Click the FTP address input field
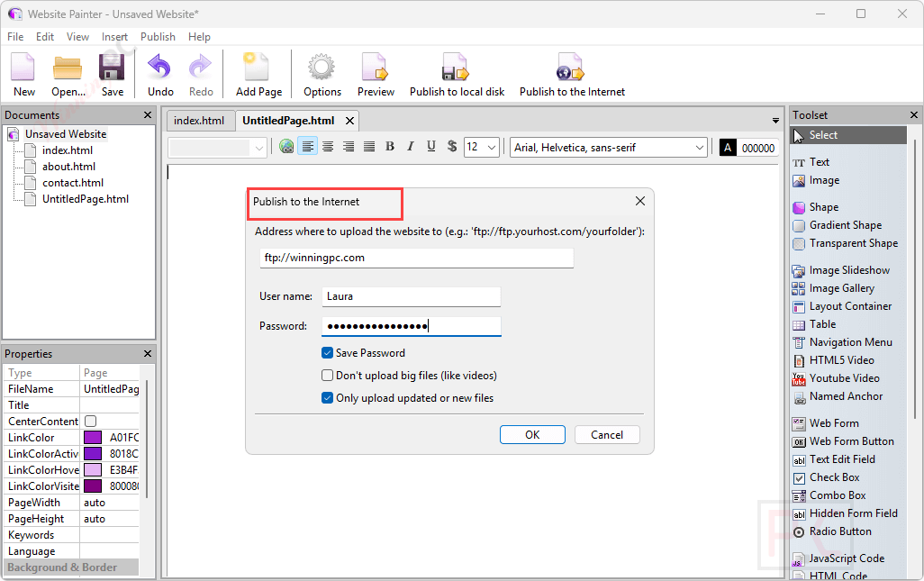 click(417, 259)
